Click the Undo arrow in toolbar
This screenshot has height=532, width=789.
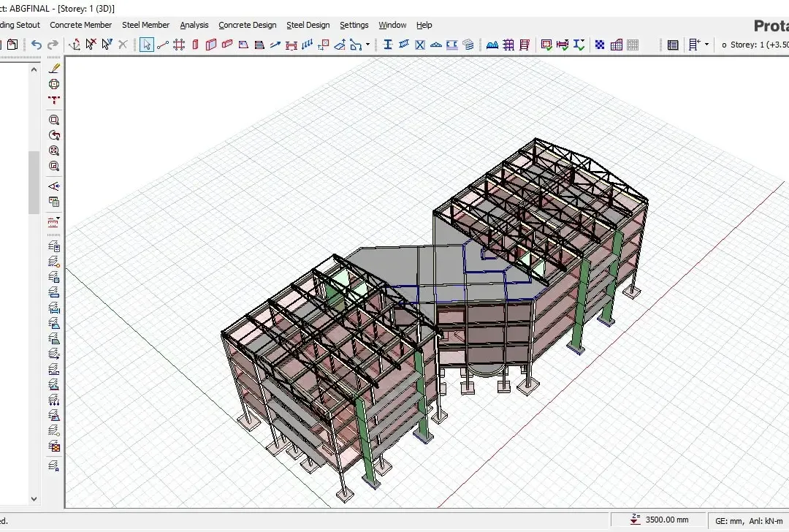point(37,45)
